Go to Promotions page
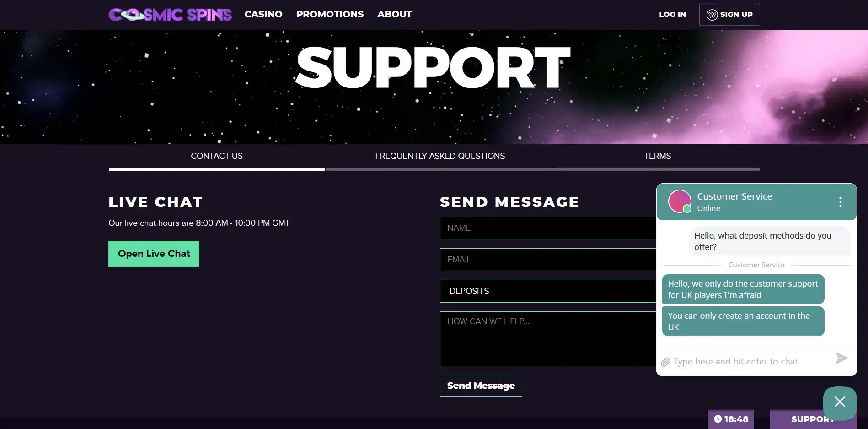This screenshot has height=429, width=868. (x=330, y=15)
